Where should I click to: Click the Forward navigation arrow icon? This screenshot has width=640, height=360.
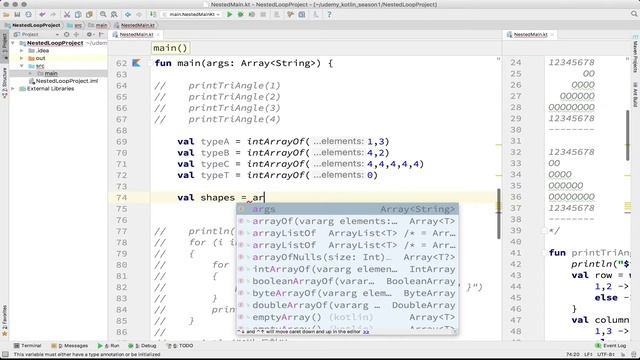pos(139,14)
